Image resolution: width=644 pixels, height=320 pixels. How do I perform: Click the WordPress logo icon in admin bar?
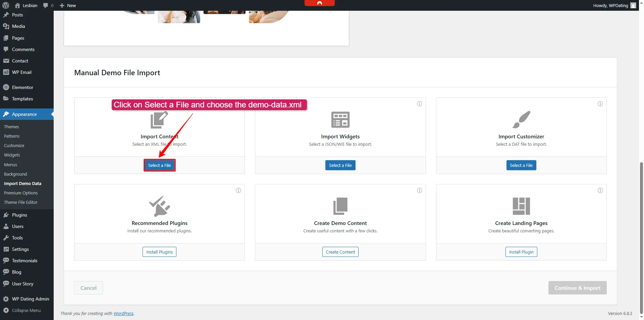tap(6, 5)
